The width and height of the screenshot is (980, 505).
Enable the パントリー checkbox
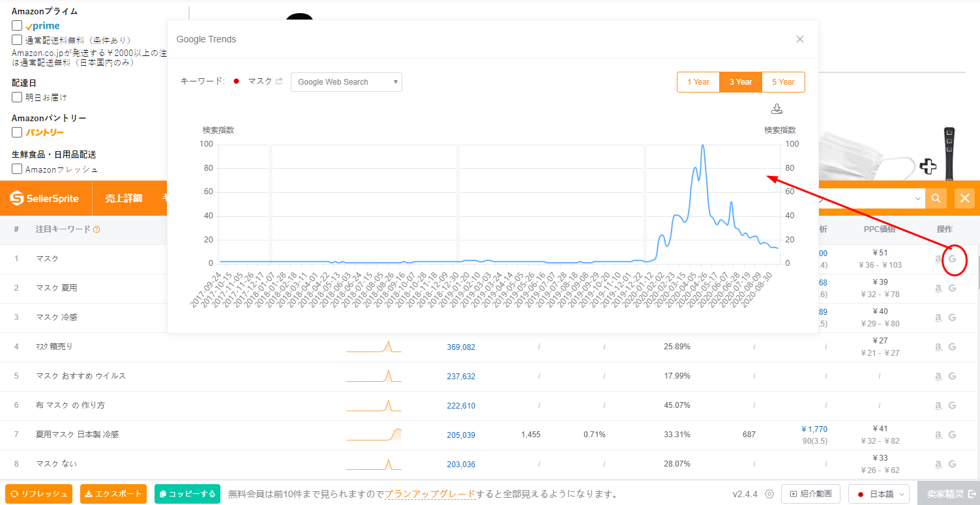[17, 132]
